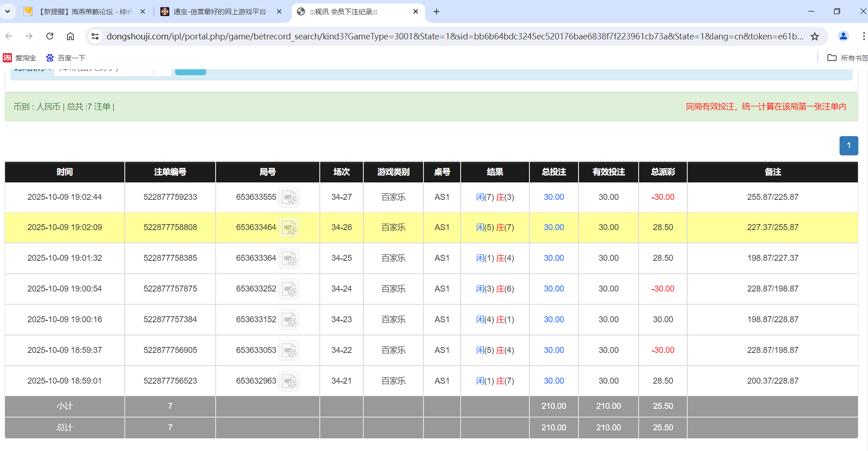Open video replay for 局号 653633053
The height and width of the screenshot is (451, 868).
click(289, 350)
